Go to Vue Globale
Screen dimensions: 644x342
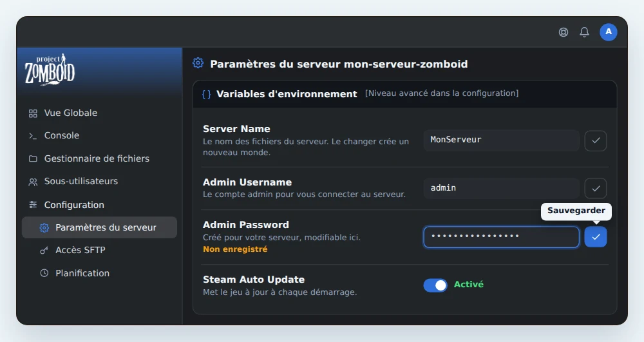click(x=71, y=113)
